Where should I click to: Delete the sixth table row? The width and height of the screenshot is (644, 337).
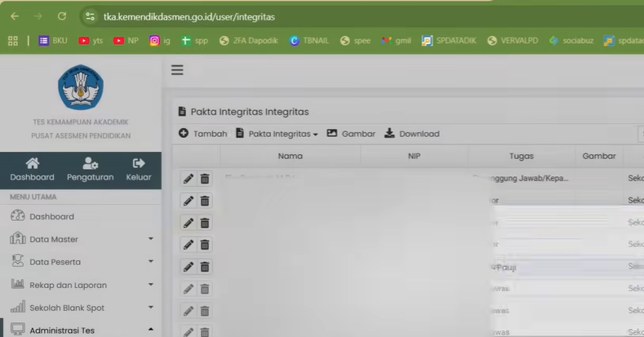[x=205, y=289]
